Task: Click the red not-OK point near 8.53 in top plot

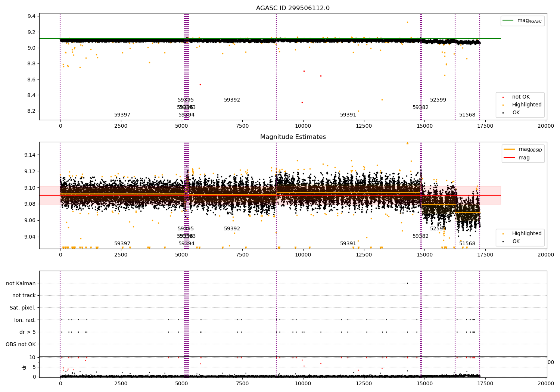Action: (200, 84)
